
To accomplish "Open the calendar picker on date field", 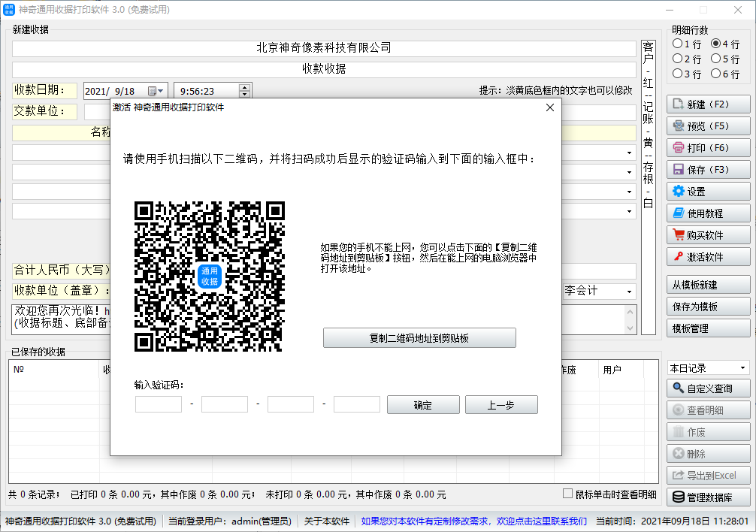I will [x=156, y=91].
